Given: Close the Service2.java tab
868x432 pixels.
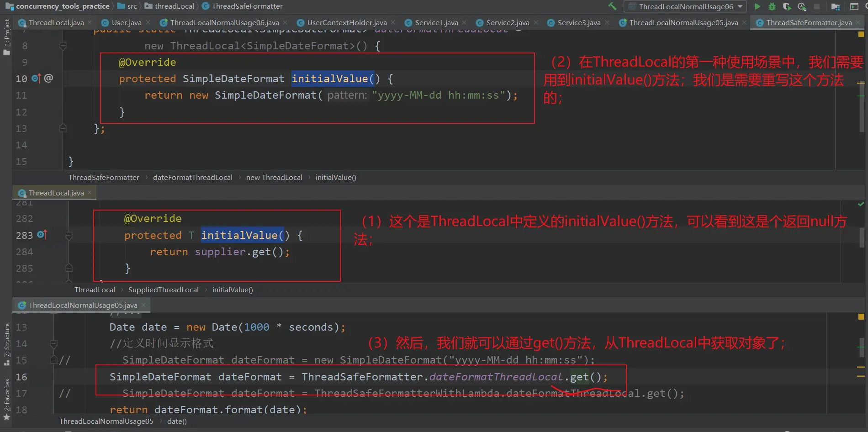Looking at the screenshot, I should point(536,22).
